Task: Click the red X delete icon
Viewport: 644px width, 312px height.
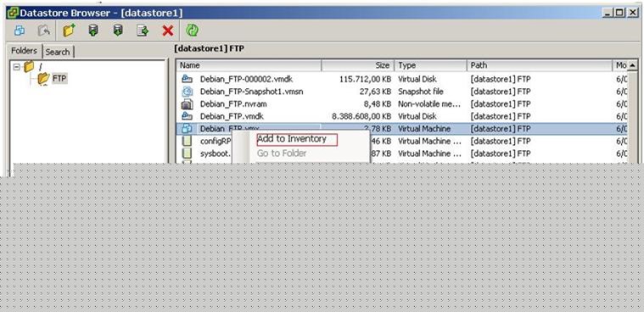Action: click(167, 31)
